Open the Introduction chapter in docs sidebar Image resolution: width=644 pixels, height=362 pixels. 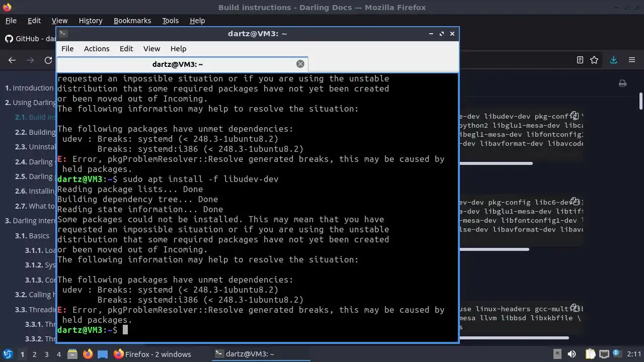[x=29, y=88]
